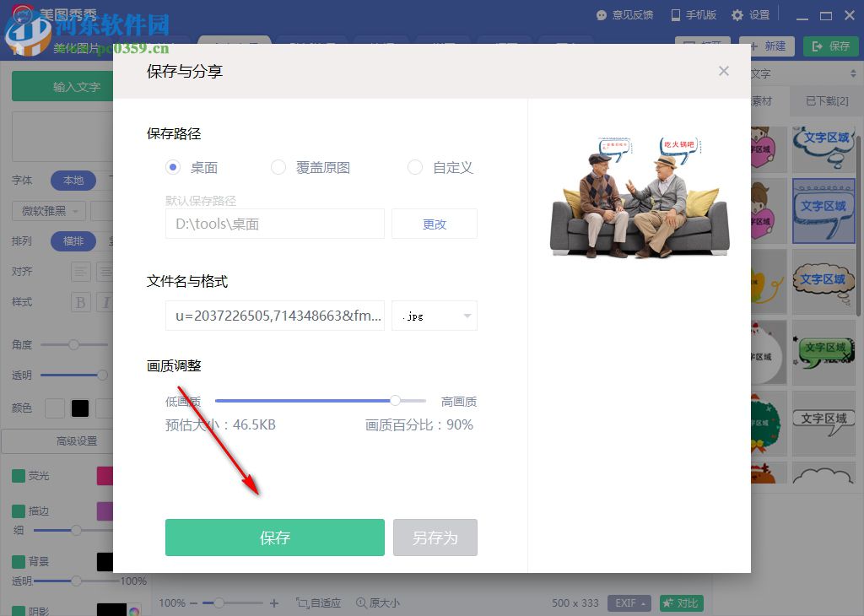Viewport: 864px width, 616px height.
Task: Apply italic style with the I icon
Action: tap(106, 301)
